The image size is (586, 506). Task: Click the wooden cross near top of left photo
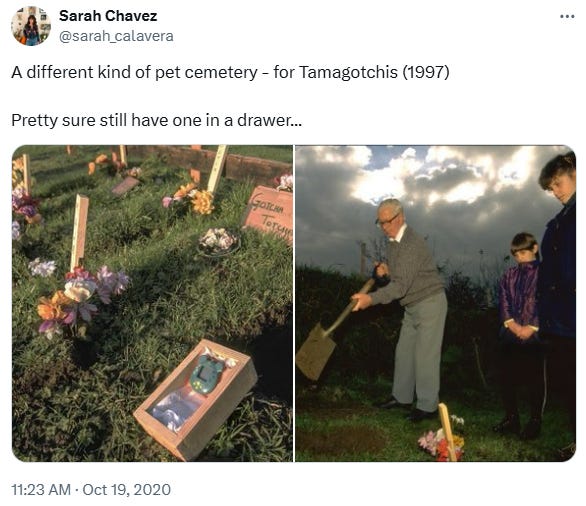point(218,168)
